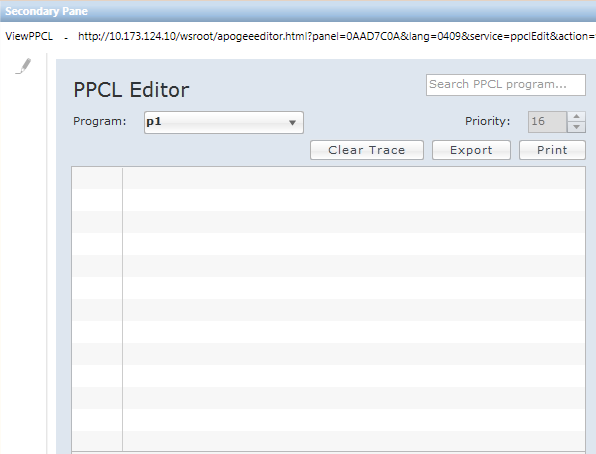The height and width of the screenshot is (454, 596).
Task: Select the p1 Program combo box
Action: (x=224, y=122)
